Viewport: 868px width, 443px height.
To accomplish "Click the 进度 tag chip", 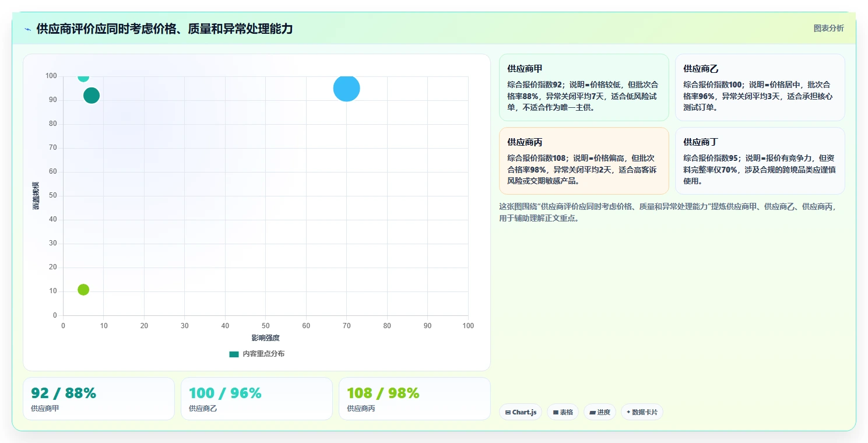I will [599, 412].
